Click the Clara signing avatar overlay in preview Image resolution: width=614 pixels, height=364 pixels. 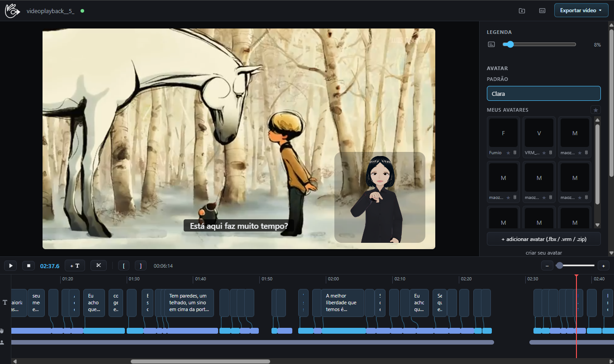pyautogui.click(x=380, y=197)
